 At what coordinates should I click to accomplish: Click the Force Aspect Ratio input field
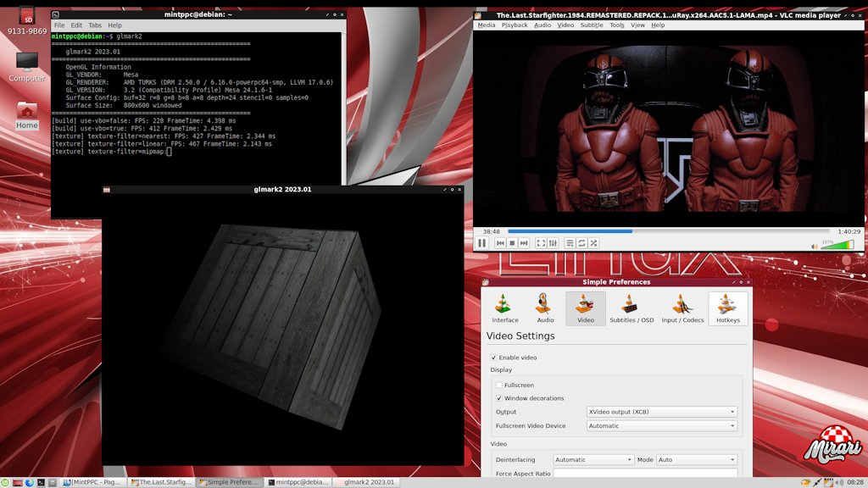pyautogui.click(x=645, y=473)
